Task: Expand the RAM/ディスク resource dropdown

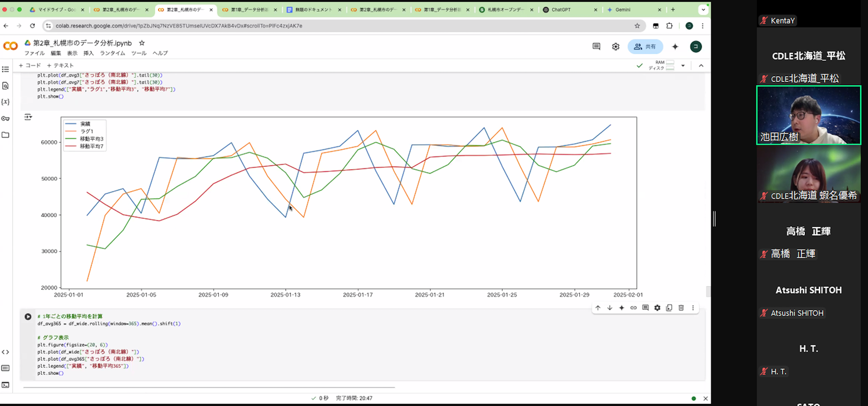Action: click(x=683, y=65)
